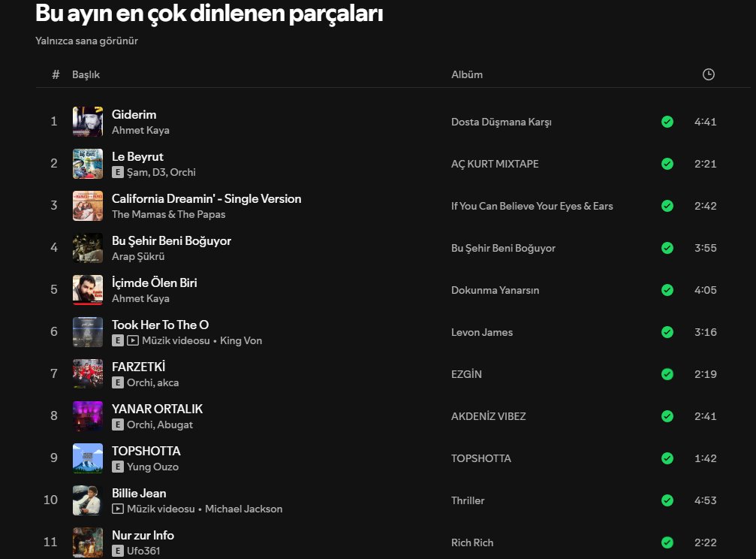Open AKDENİZ VIBEZ album
Image resolution: width=756 pixels, height=559 pixels.
(x=489, y=416)
